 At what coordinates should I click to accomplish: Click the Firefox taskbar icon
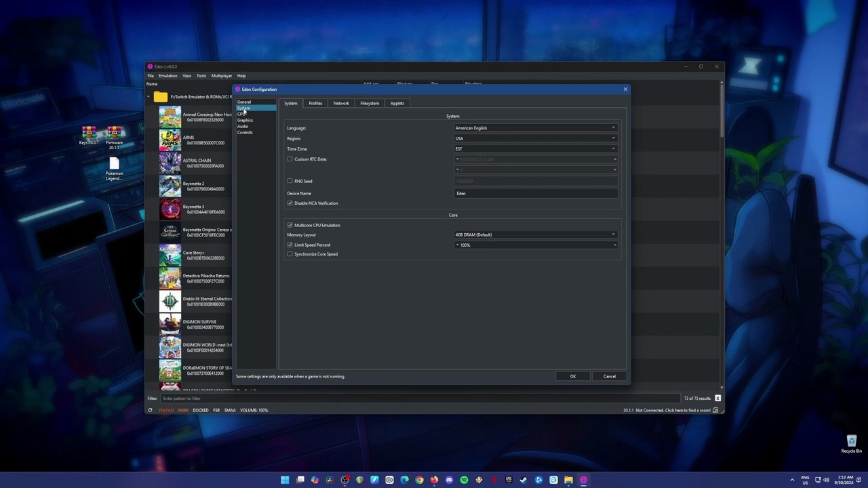(x=434, y=480)
